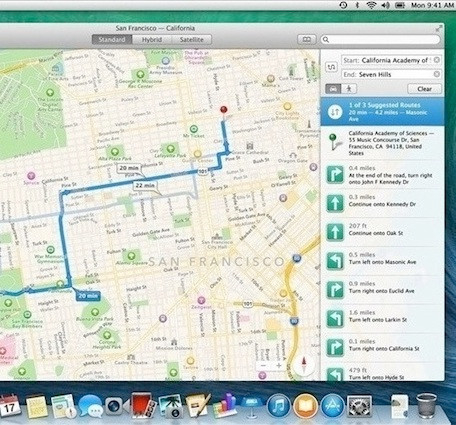The image size is (456, 425).
Task: Click the Alamo Square park marker
Action: point(131,256)
